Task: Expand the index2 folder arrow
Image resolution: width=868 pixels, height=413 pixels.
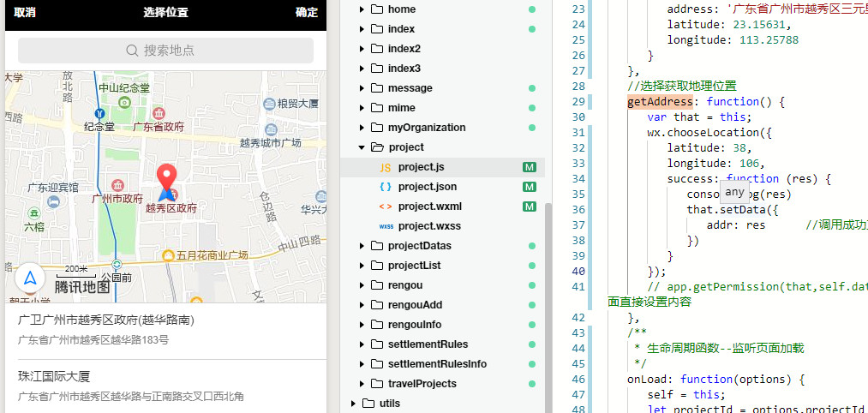Action: 362,49
